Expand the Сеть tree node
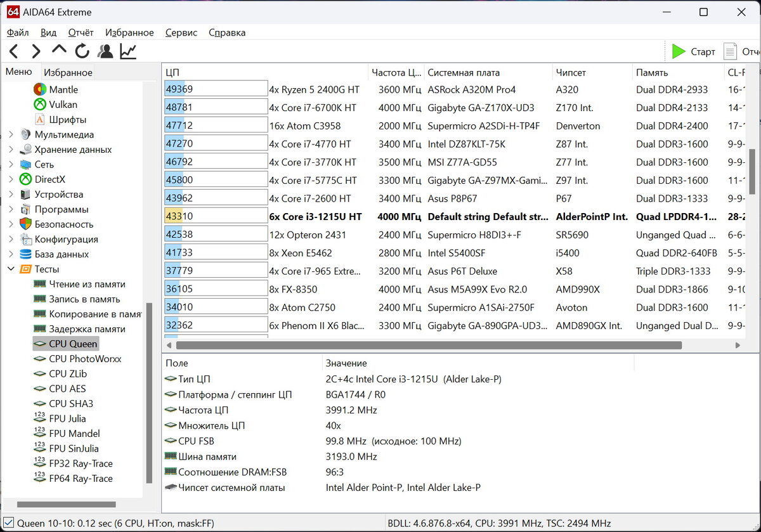Screen dimensions: 761x532 (11, 164)
